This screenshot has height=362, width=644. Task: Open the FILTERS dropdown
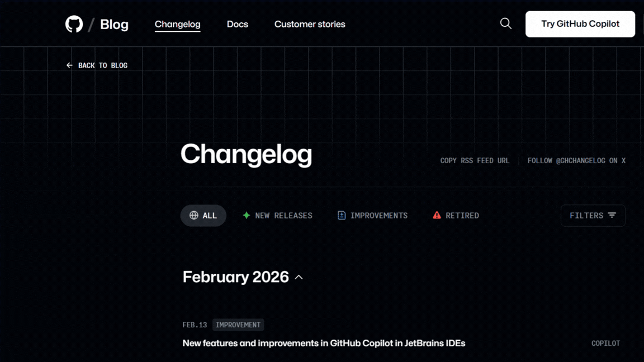pyautogui.click(x=593, y=215)
